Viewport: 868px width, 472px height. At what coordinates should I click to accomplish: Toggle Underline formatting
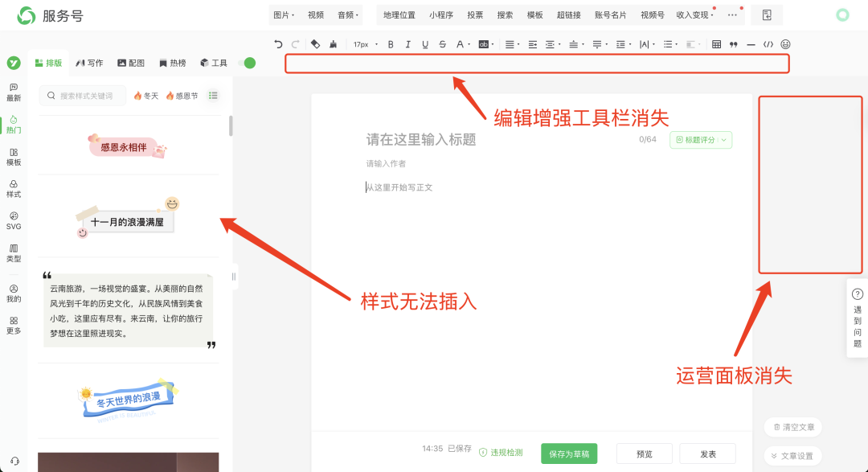(x=424, y=44)
